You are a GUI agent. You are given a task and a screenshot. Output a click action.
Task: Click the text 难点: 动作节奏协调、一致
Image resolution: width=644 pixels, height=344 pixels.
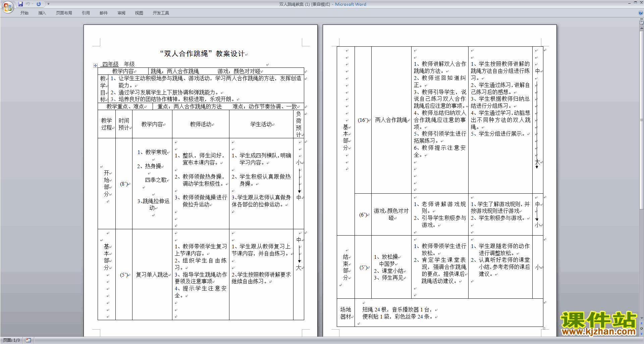click(265, 106)
